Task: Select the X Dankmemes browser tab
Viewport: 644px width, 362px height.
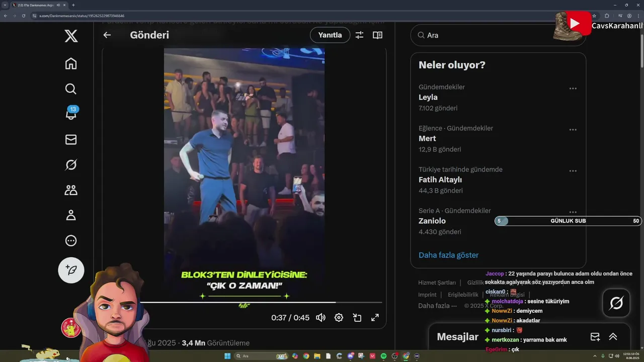Action: click(39, 5)
